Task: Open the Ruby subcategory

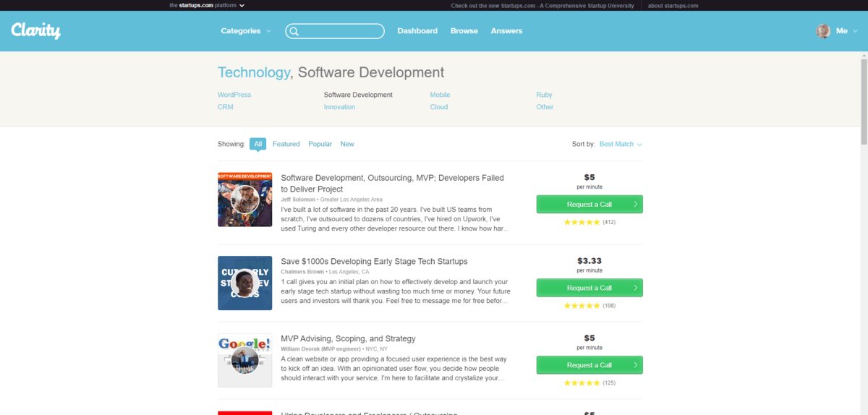Action: (x=544, y=95)
